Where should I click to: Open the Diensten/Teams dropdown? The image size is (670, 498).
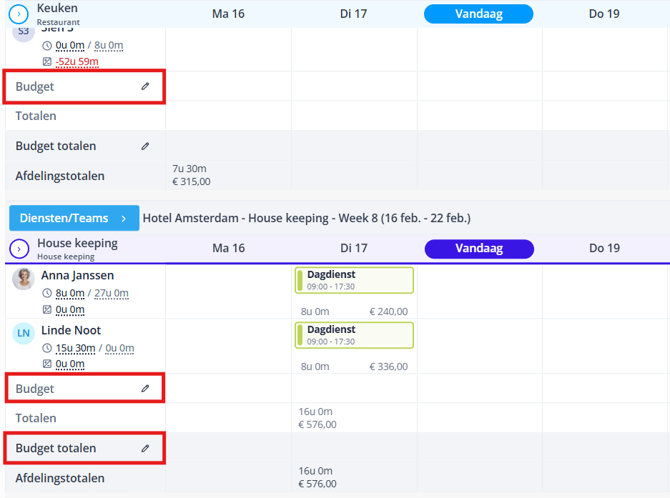pyautogui.click(x=74, y=218)
